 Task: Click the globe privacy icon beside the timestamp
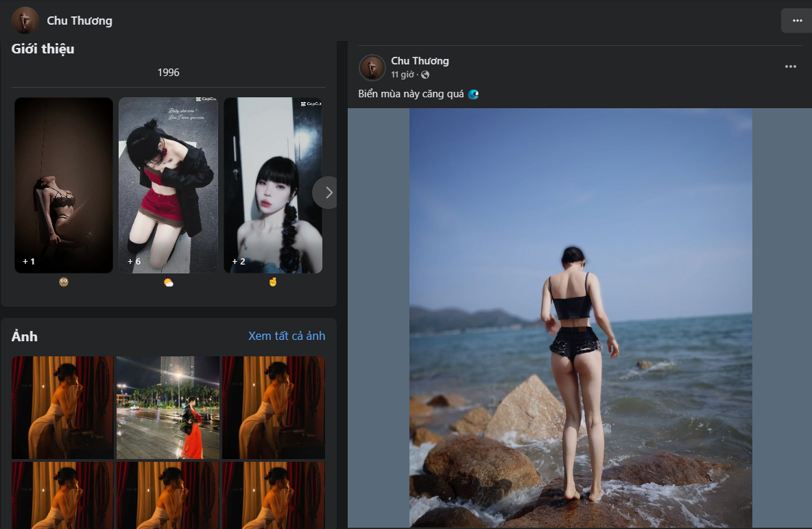(425, 75)
